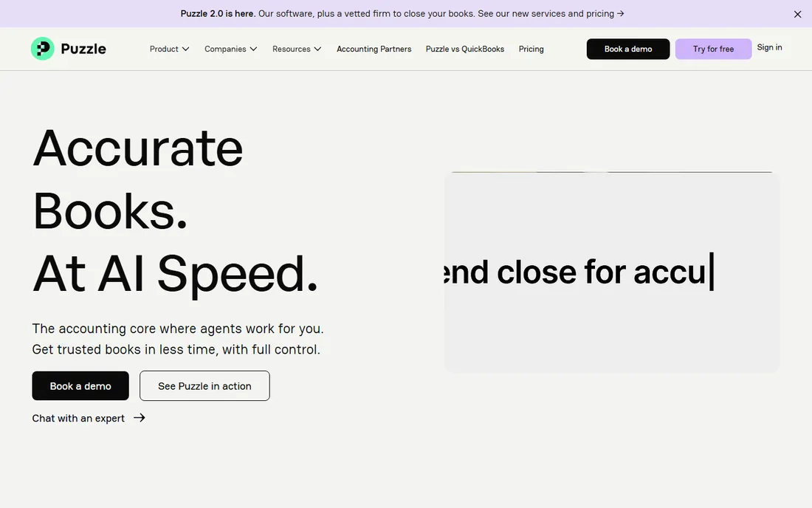This screenshot has height=508, width=812.
Task: Click the hero Book a demo button
Action: pyautogui.click(x=80, y=385)
